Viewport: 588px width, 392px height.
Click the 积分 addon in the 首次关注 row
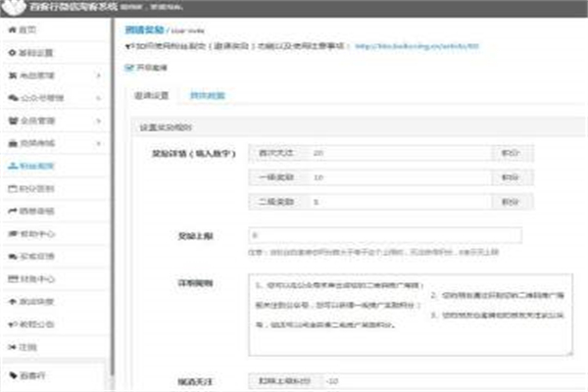point(513,153)
